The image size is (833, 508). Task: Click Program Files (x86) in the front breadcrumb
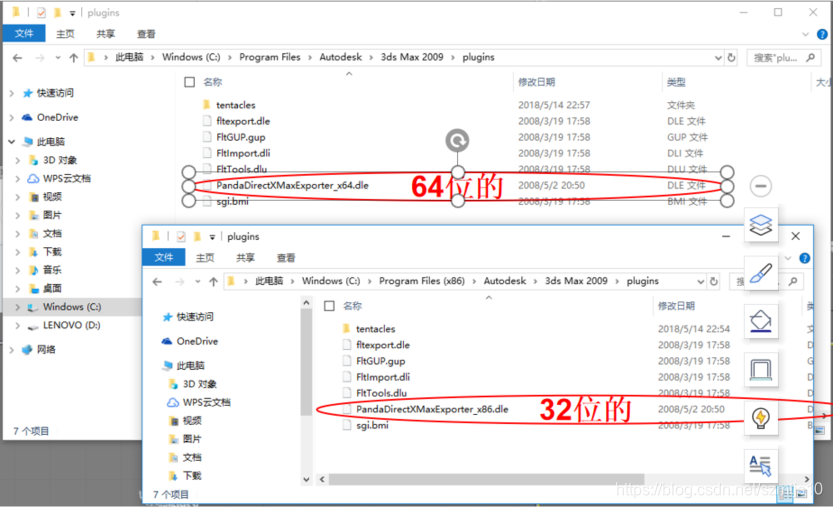422,281
